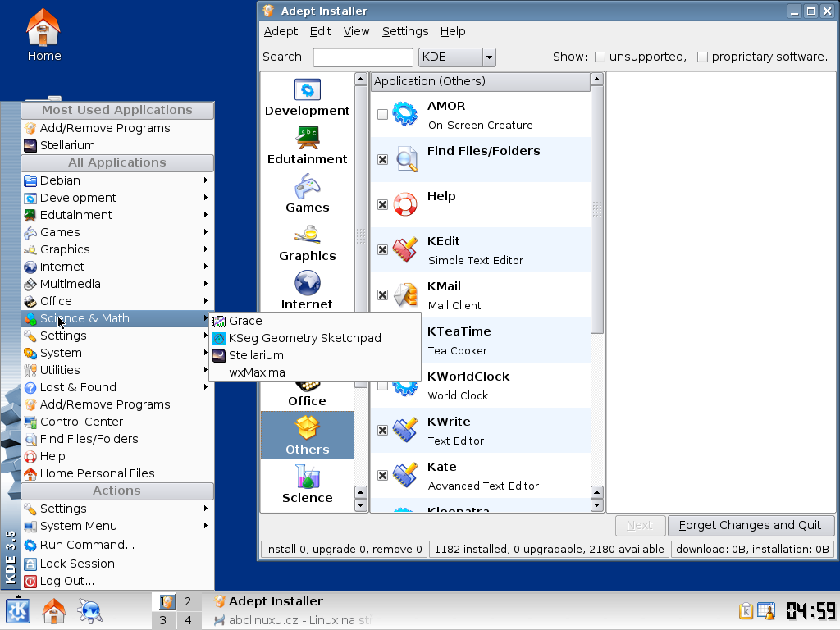Click the application list vertical scrollbar thumb
This screenshot has width=840, height=630.
597,209
